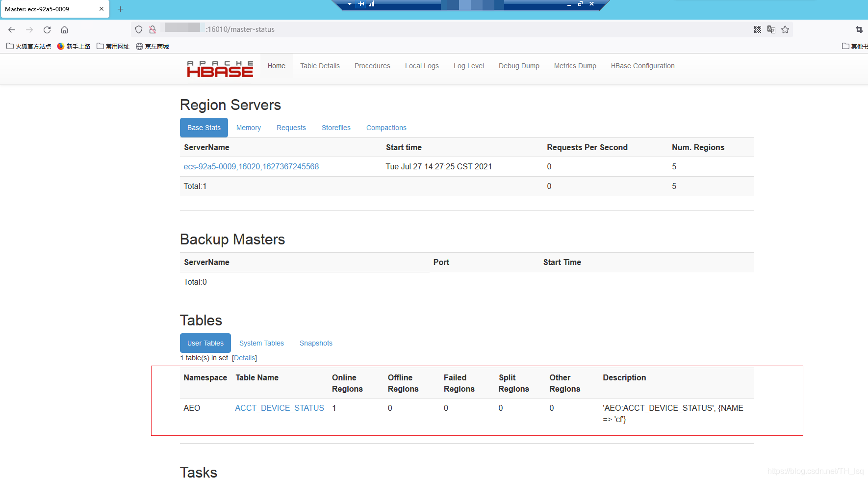The height and width of the screenshot is (480, 868).
Task: Click the Online Regions column header
Action: [347, 383]
